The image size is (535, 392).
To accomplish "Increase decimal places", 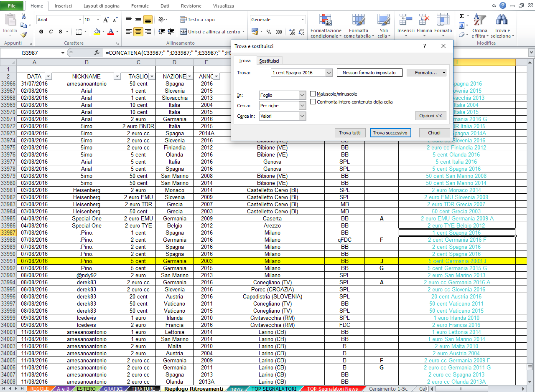I will (x=292, y=32).
